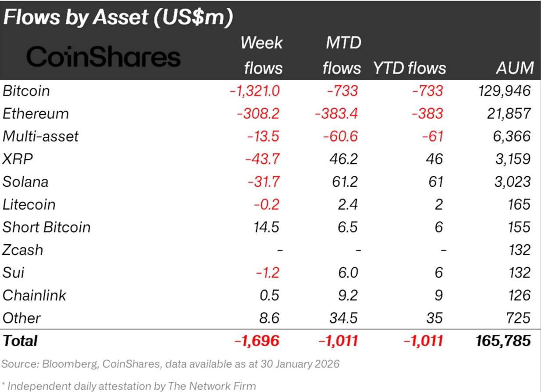
Task: Select the MTD flows column header
Action: point(342,55)
